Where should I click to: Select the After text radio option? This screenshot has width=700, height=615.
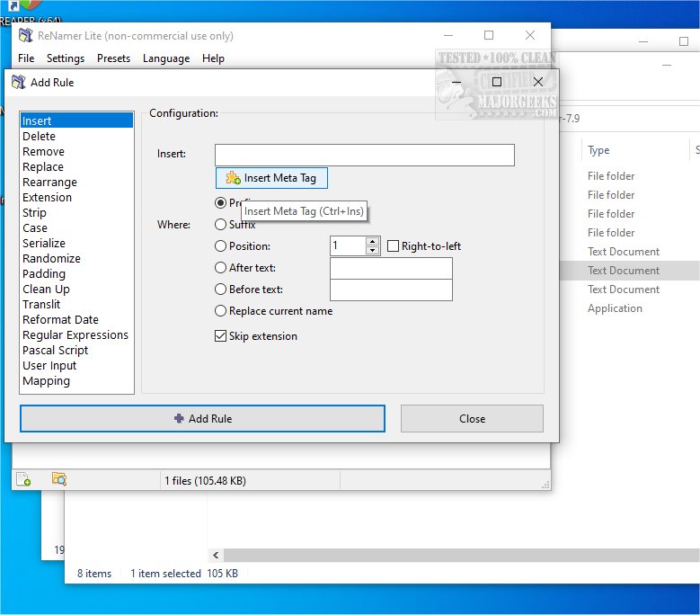point(220,268)
